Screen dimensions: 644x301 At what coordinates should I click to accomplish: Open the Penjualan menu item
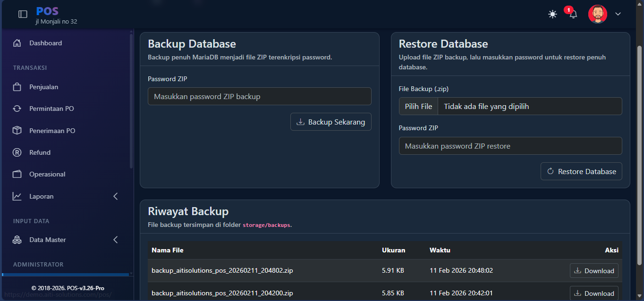[43, 87]
